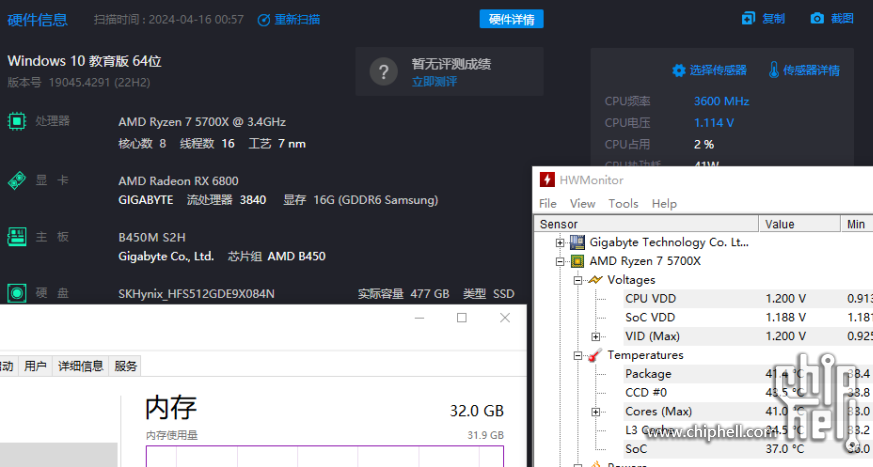
Task: Click the green hard disk icon
Action: click(x=17, y=293)
